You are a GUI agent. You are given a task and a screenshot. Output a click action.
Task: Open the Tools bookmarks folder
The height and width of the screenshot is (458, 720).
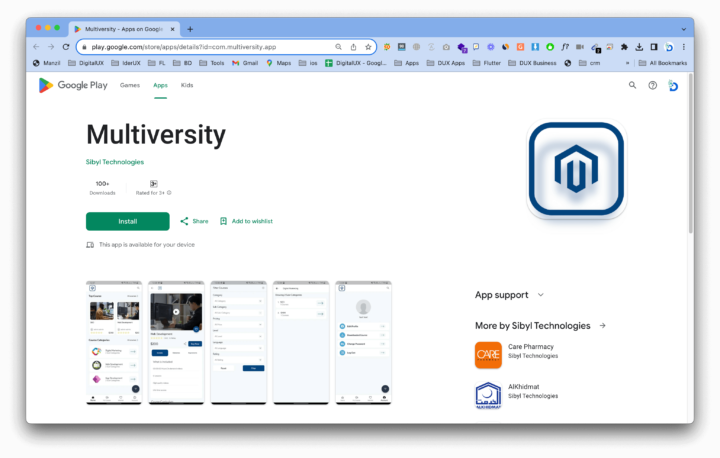tap(212, 63)
